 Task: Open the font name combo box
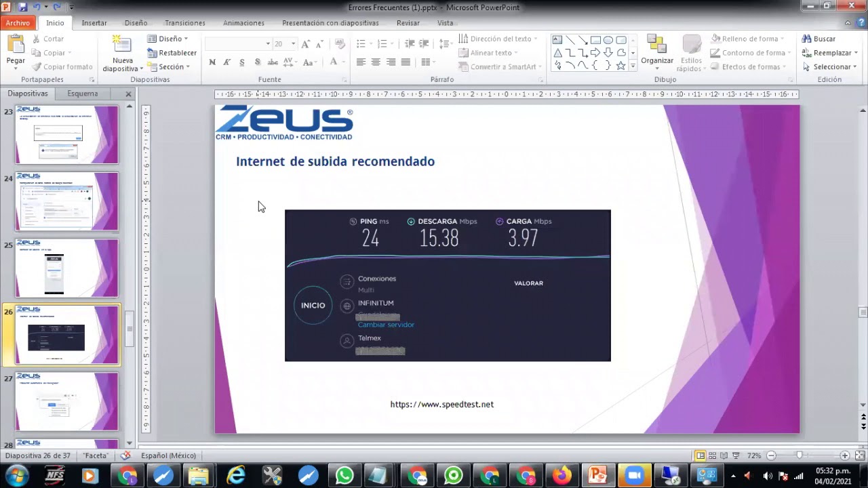[238, 43]
